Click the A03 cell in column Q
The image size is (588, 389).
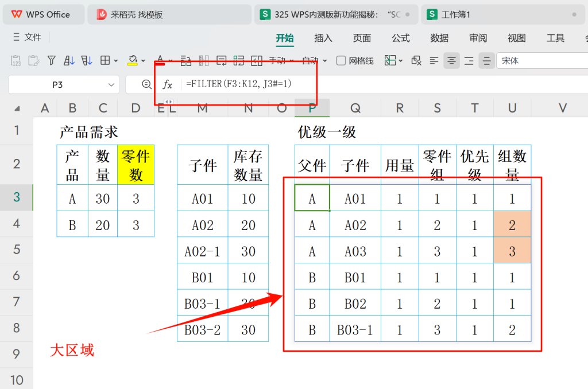pyautogui.click(x=355, y=251)
